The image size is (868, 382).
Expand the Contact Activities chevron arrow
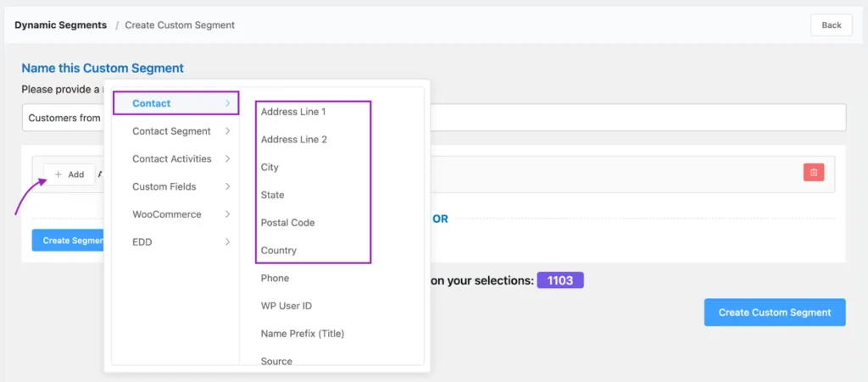(x=227, y=158)
